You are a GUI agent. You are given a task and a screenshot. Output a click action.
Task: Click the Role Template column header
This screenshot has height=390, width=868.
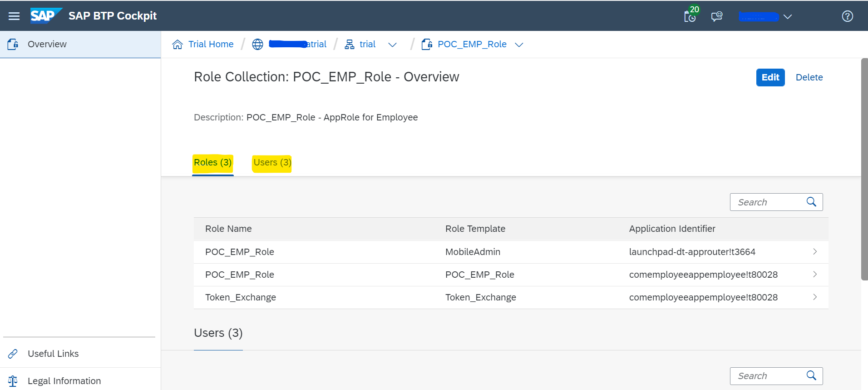pos(475,229)
